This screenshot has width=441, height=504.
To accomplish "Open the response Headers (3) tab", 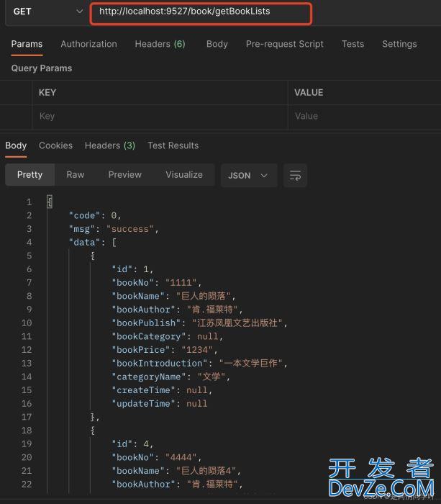I will [x=110, y=145].
